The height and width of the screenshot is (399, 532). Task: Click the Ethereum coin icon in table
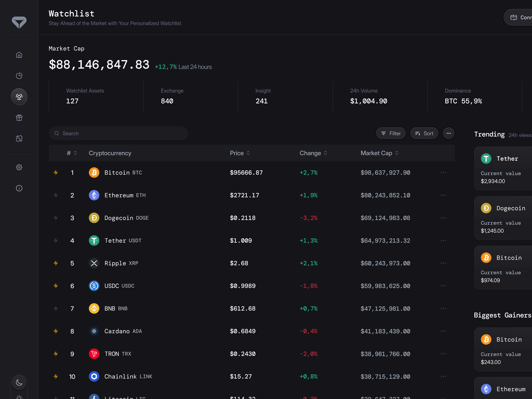click(94, 195)
